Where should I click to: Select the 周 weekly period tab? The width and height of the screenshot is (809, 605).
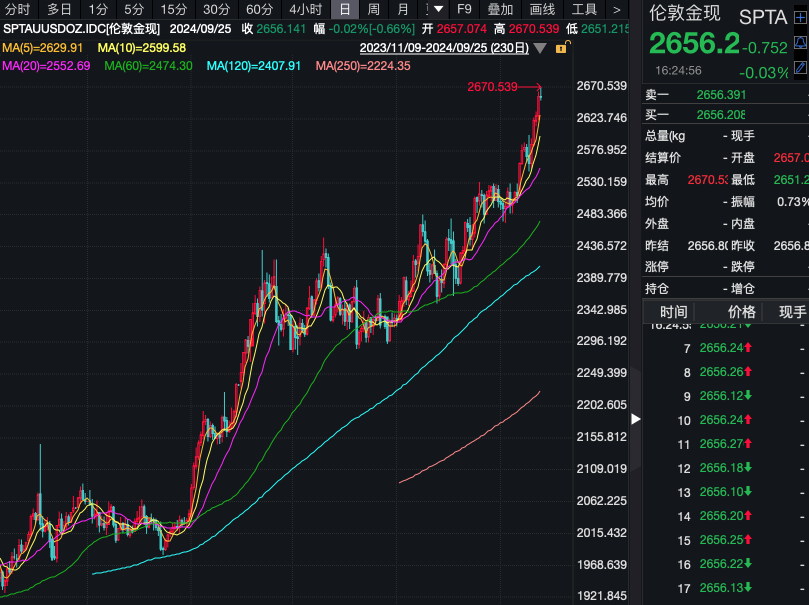[373, 9]
